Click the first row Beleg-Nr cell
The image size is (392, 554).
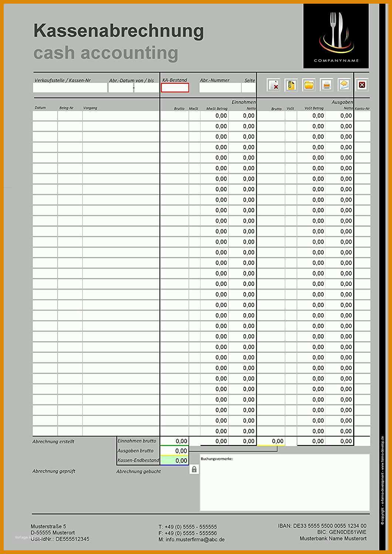[x=70, y=116]
